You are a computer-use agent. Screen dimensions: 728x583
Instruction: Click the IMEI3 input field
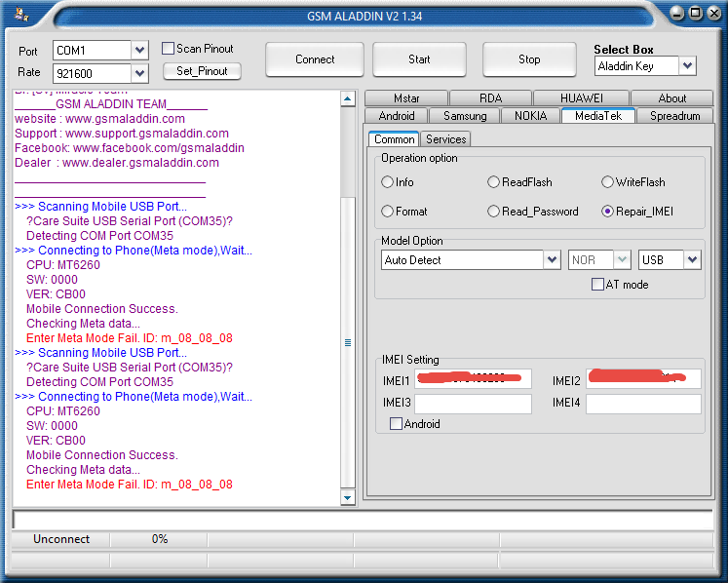473,404
